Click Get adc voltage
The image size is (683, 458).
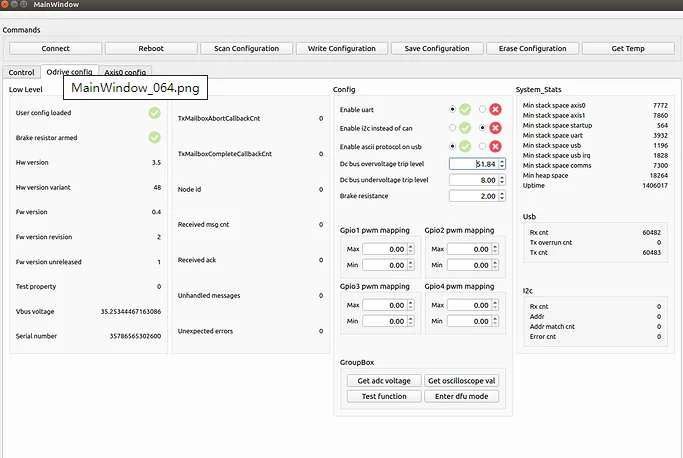point(384,380)
